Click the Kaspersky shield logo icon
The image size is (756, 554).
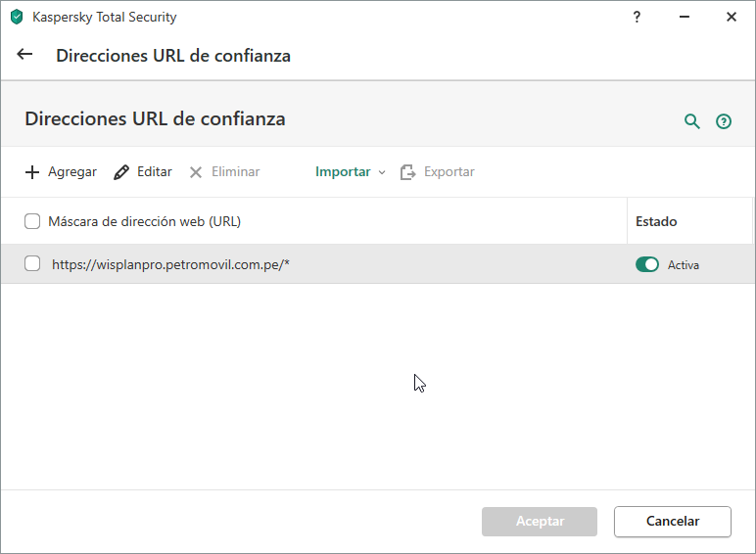[x=17, y=18]
